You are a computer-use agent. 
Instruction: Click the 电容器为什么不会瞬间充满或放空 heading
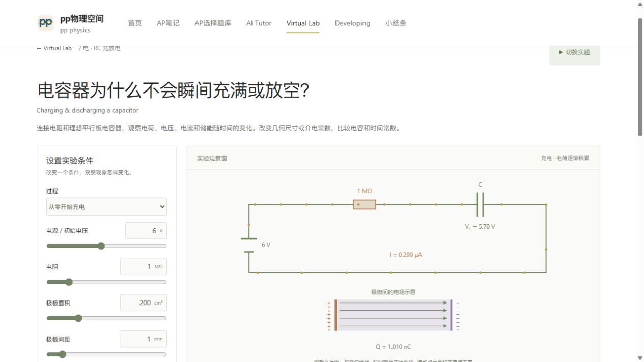pyautogui.click(x=173, y=90)
